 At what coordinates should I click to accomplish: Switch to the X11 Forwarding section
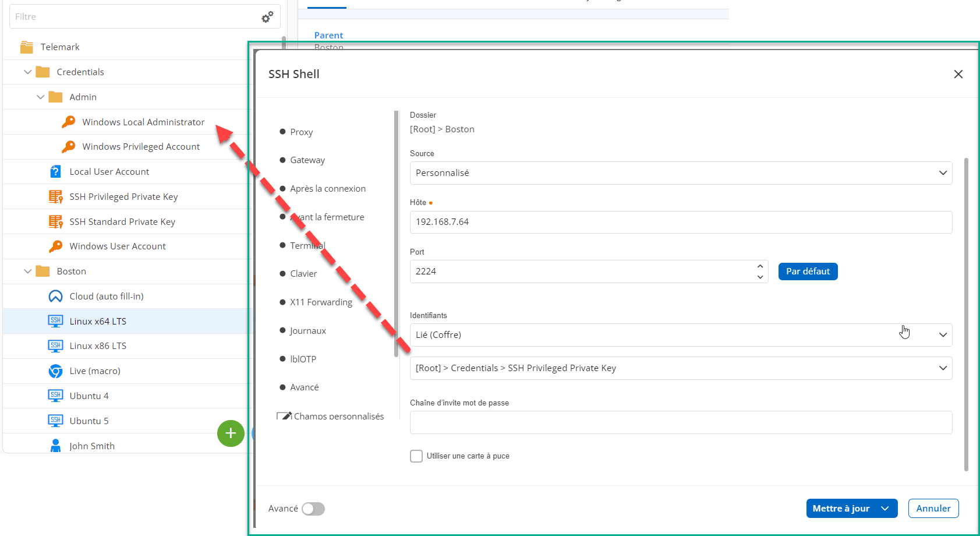tap(321, 302)
